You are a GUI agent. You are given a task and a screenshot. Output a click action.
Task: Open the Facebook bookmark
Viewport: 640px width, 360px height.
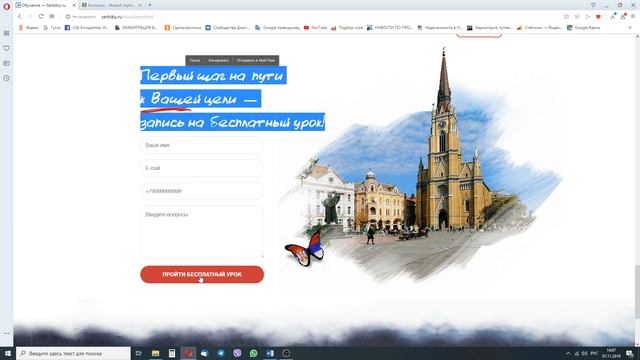87,28
